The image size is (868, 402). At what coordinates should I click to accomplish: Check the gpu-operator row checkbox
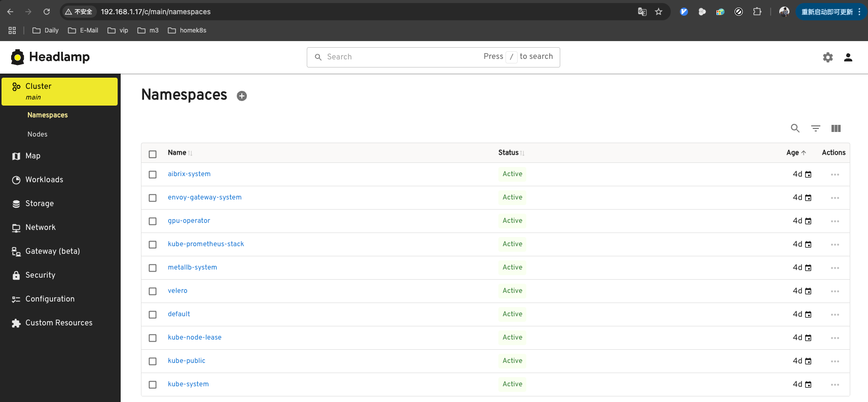tap(153, 221)
